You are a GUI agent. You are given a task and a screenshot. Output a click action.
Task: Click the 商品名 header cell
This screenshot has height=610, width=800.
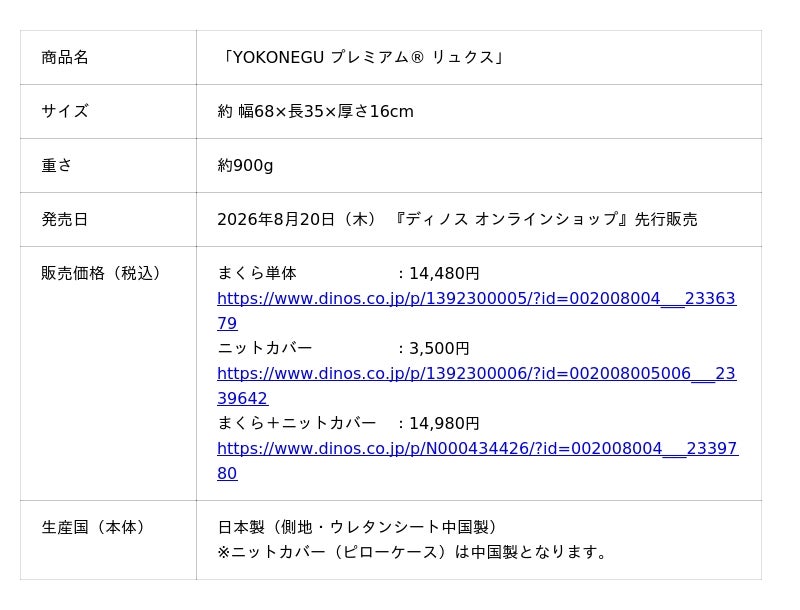(65, 57)
